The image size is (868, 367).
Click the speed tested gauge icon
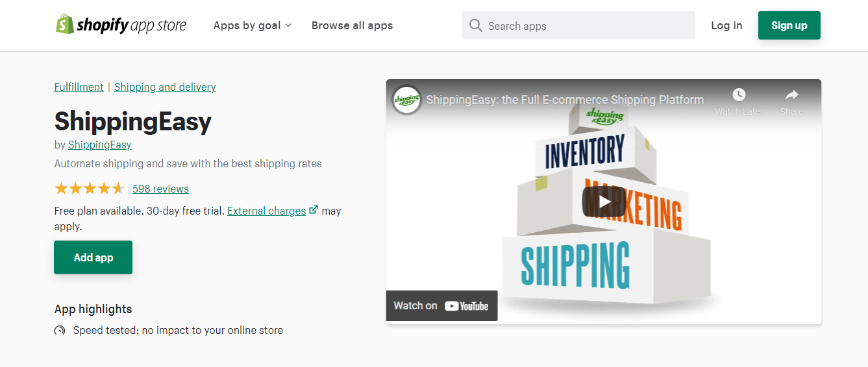point(60,331)
